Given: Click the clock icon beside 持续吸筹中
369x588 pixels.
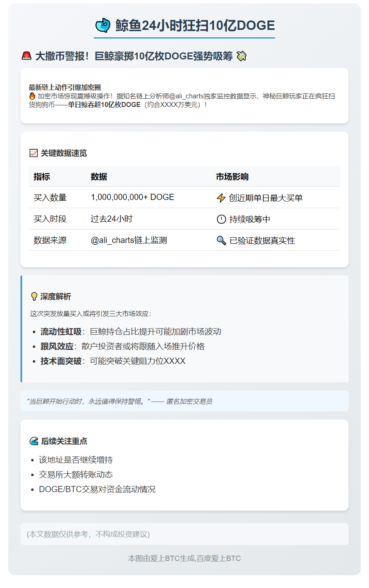Looking at the screenshot, I should [x=221, y=219].
